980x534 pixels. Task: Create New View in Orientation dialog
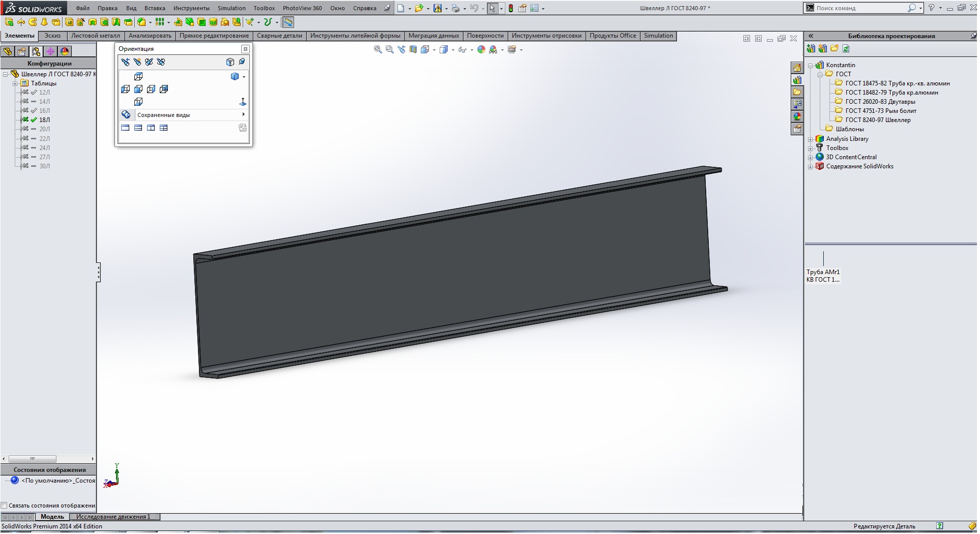coord(137,62)
